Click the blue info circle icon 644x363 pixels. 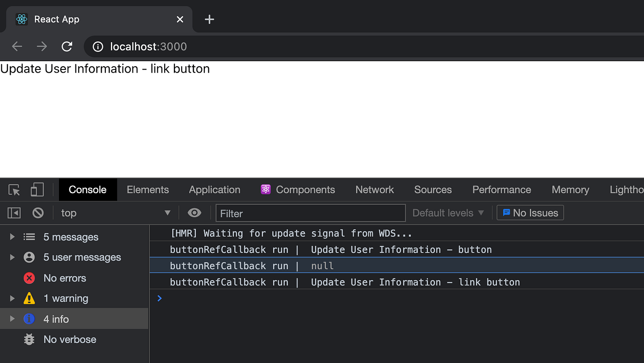pos(29,319)
